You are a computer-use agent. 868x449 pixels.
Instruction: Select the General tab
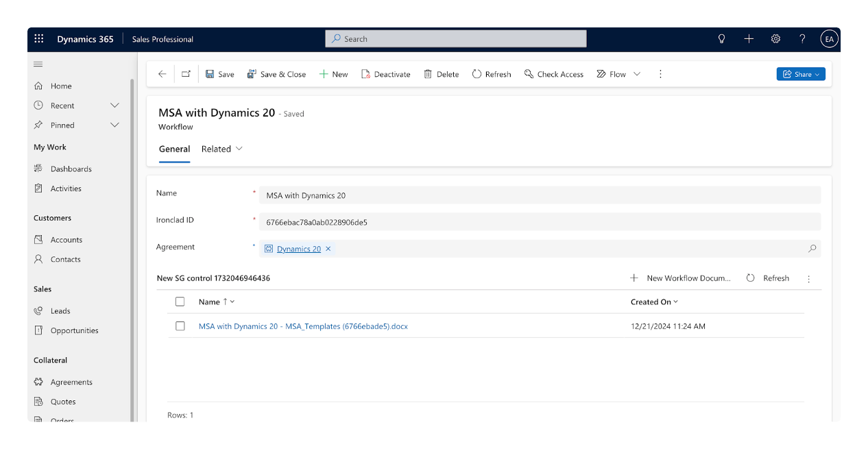(174, 149)
